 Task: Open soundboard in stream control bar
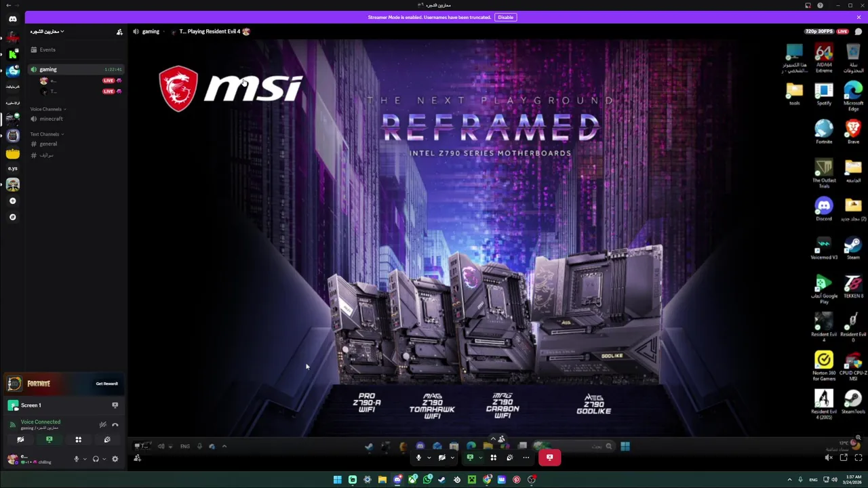tap(510, 457)
